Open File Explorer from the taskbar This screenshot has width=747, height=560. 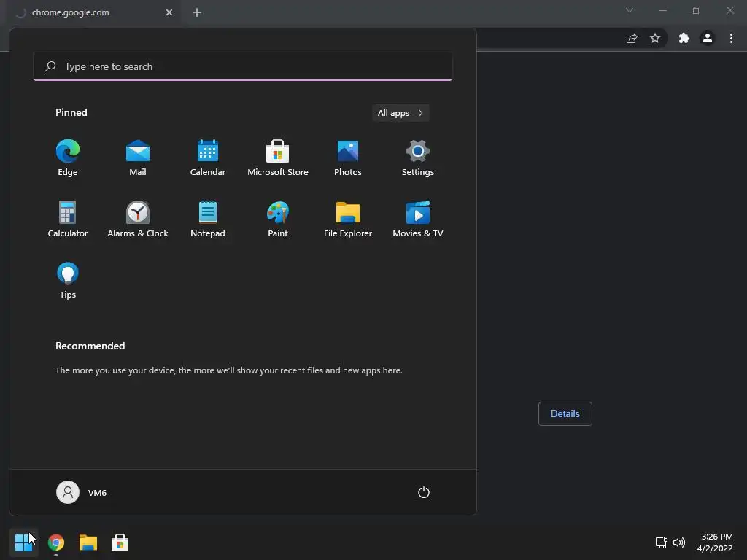tap(88, 542)
